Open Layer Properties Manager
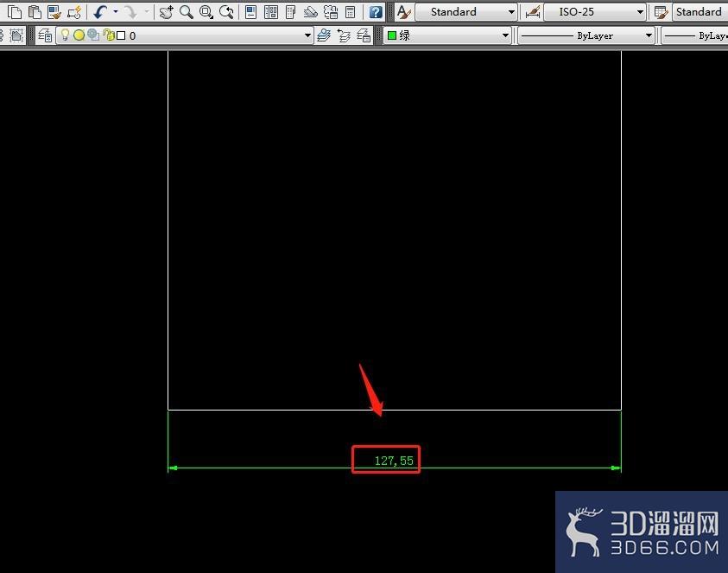The image size is (728, 573). [x=45, y=35]
